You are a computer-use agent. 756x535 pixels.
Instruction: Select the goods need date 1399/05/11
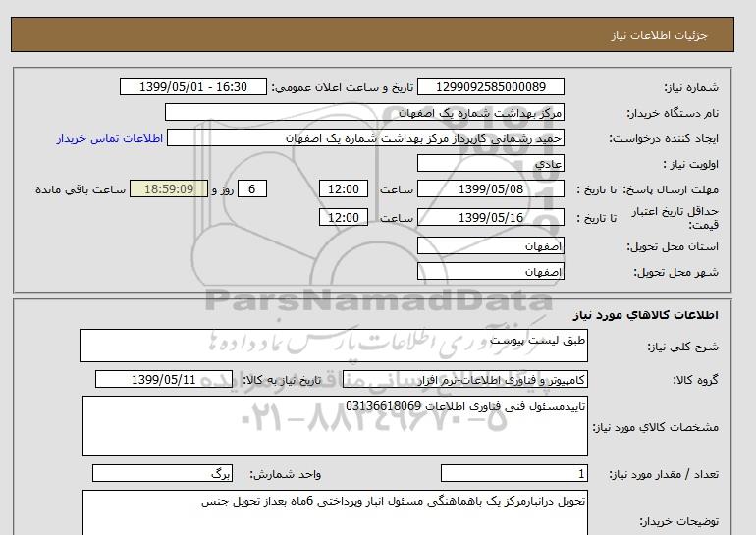pos(164,379)
